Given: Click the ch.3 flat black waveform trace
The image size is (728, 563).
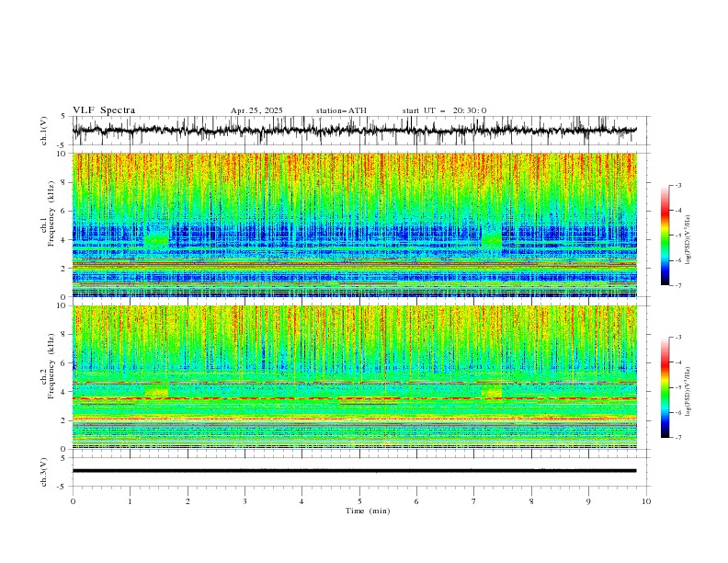Looking at the screenshot, I should (355, 471).
